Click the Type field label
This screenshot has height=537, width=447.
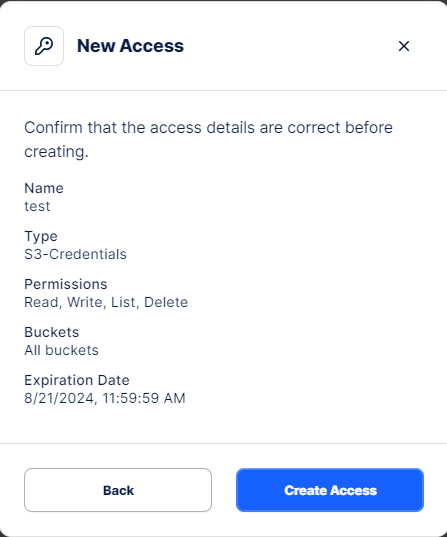(x=41, y=237)
